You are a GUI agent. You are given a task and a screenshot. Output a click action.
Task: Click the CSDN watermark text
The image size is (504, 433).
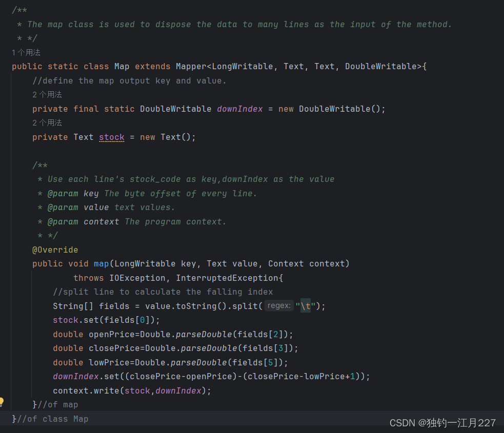point(442,423)
